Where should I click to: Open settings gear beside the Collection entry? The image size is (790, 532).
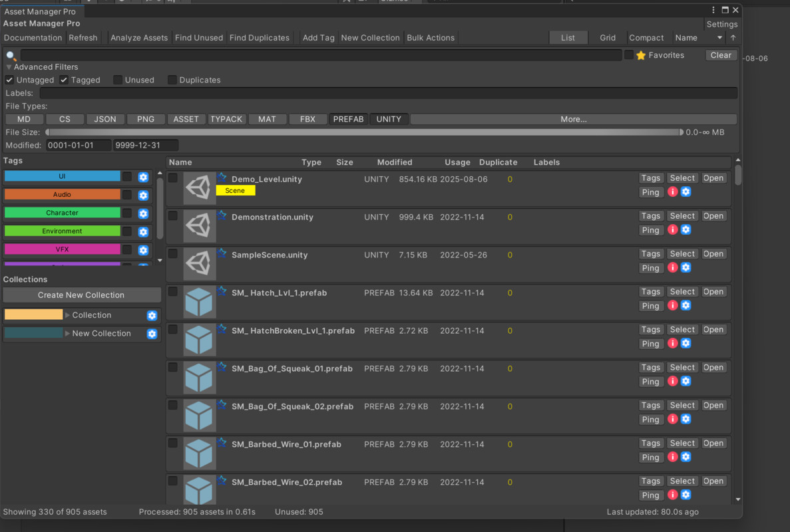(152, 315)
